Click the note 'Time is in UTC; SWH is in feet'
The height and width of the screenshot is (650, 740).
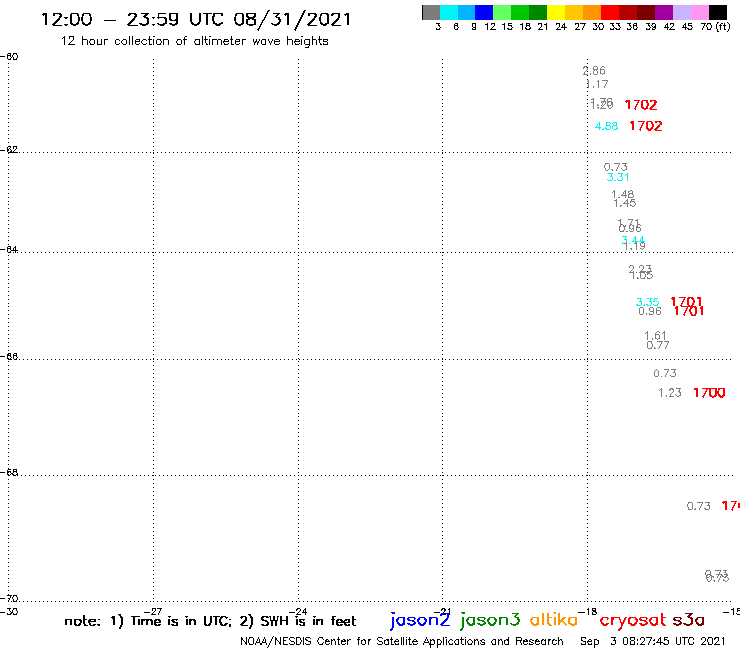[x=210, y=621]
